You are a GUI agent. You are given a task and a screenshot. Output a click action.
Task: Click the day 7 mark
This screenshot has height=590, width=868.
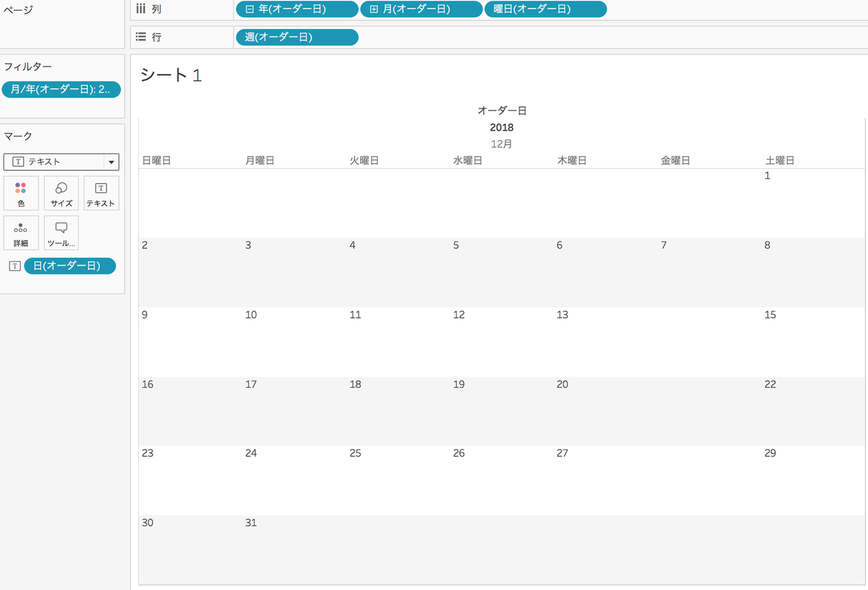click(664, 245)
